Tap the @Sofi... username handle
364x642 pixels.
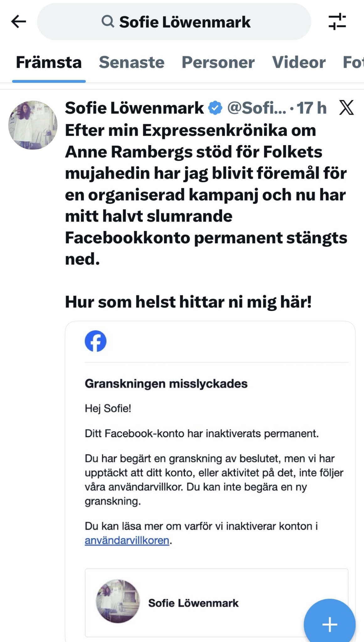pos(256,108)
